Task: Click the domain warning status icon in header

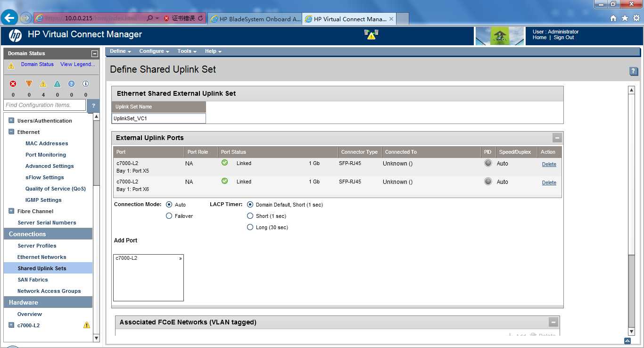Action: pyautogui.click(x=372, y=34)
